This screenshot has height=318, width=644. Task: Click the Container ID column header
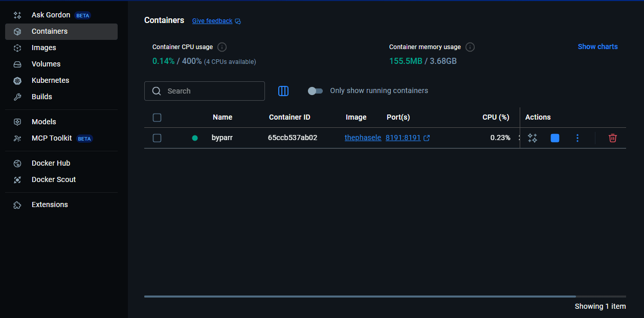coord(290,117)
